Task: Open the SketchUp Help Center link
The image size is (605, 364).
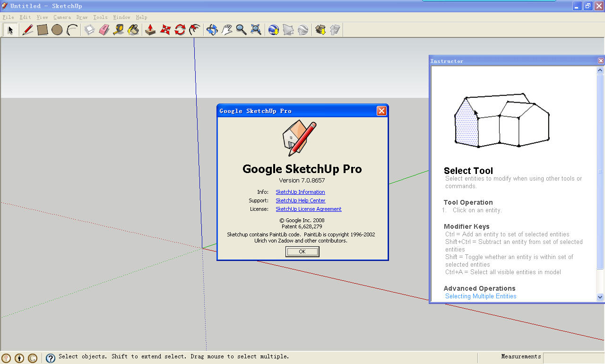Action: (300, 200)
